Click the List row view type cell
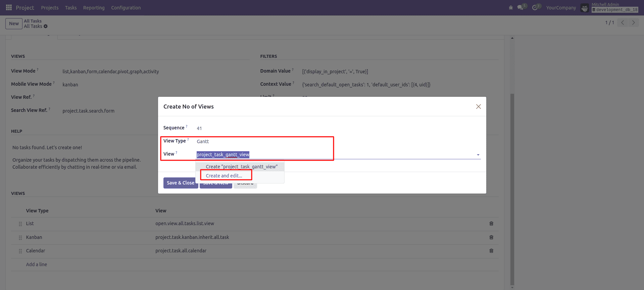 pos(30,223)
